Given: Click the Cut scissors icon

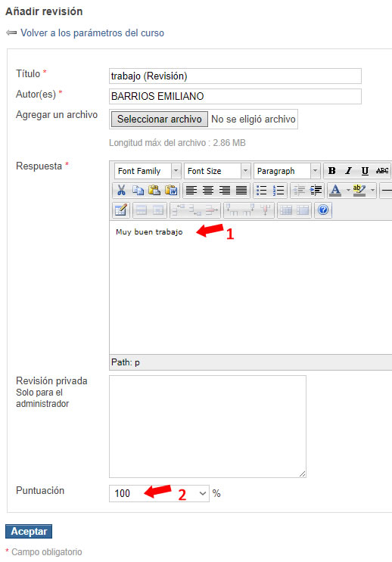Looking at the screenshot, I should [x=121, y=190].
